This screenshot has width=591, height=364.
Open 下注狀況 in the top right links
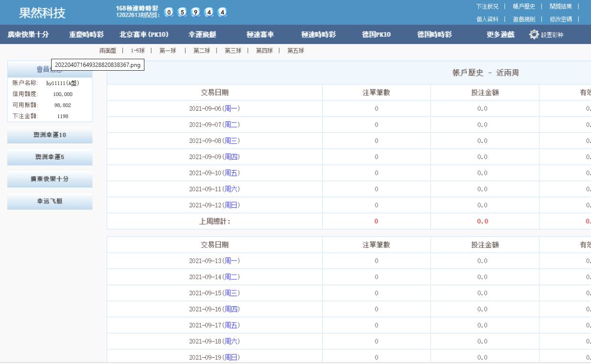point(487,6)
